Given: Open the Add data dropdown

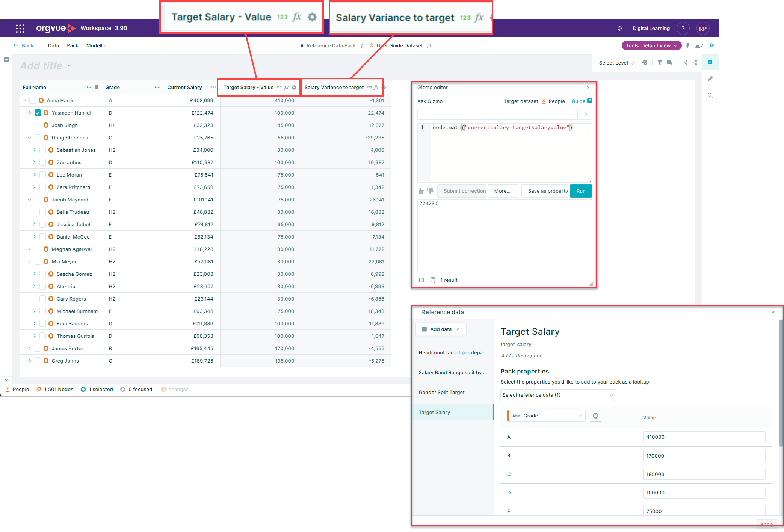Looking at the screenshot, I should 441,329.
